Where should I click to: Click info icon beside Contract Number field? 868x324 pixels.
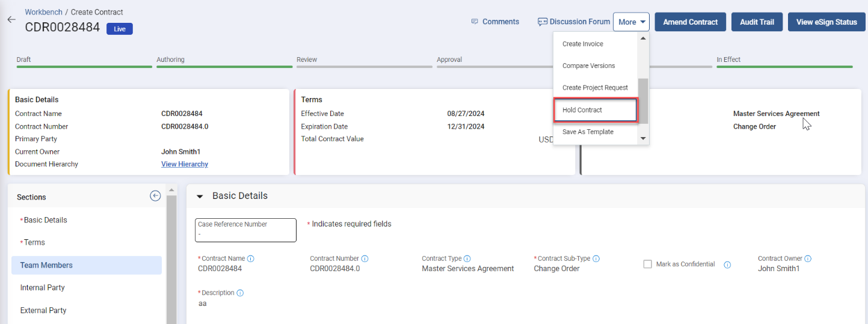point(365,258)
